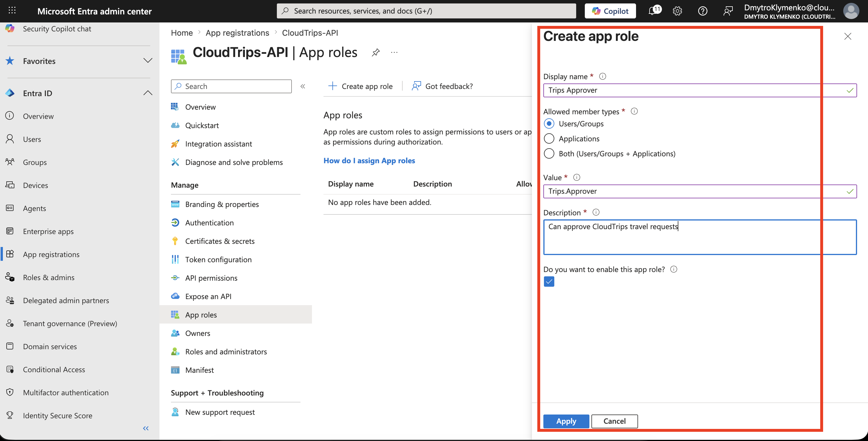The width and height of the screenshot is (868, 441).
Task: Open Manifest in the resource menu
Action: tap(199, 370)
